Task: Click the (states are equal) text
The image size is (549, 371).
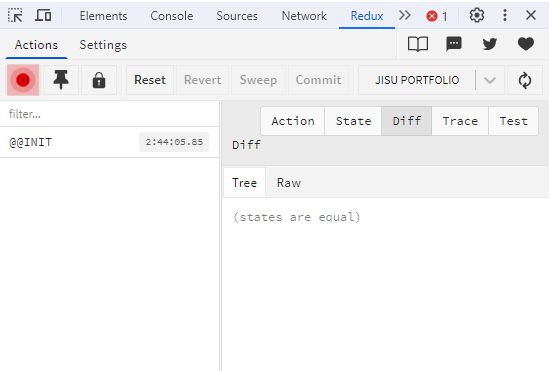Action: 297,217
